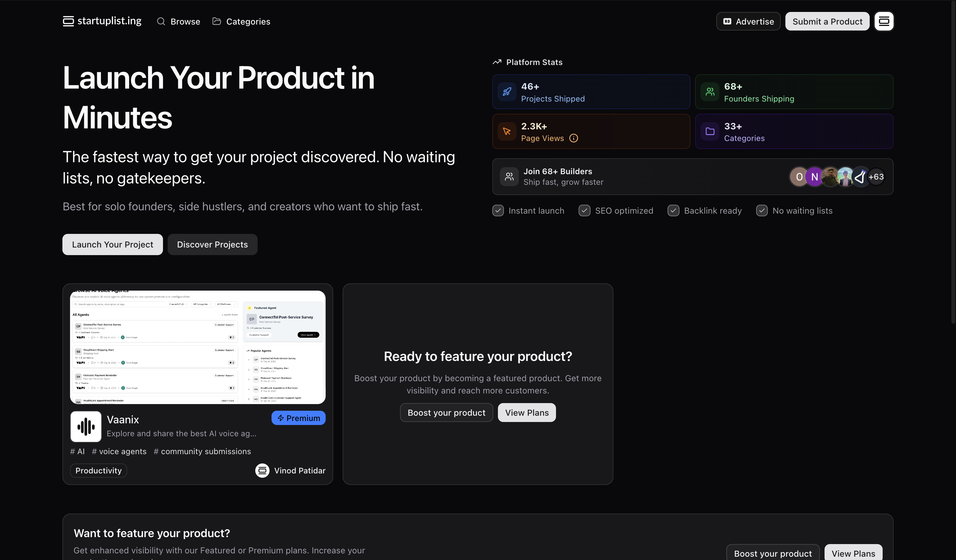This screenshot has width=956, height=560.
Task: Open the Browse nav item
Action: tap(178, 22)
